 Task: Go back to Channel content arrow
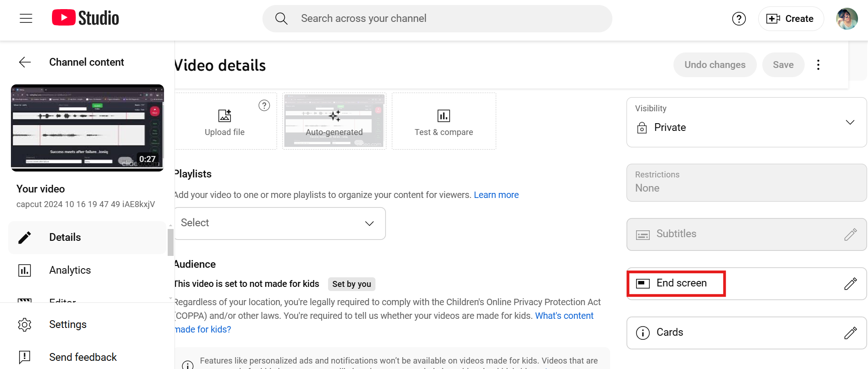(x=25, y=62)
